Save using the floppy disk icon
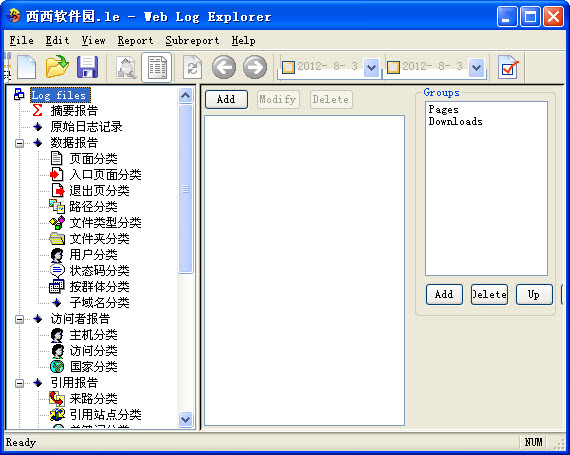The image size is (570, 455). coord(87,67)
